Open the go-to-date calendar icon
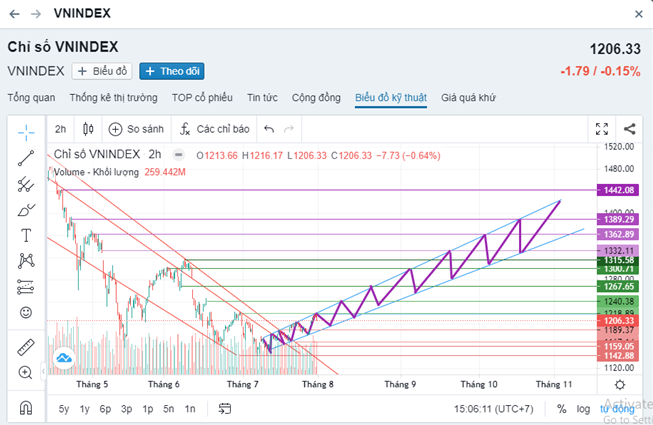 click(225, 409)
